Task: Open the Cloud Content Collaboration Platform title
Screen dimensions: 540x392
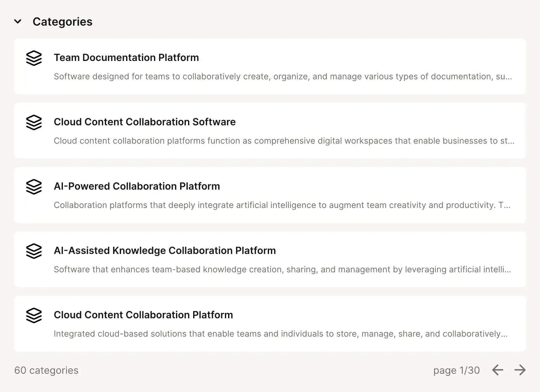Action: click(143, 315)
